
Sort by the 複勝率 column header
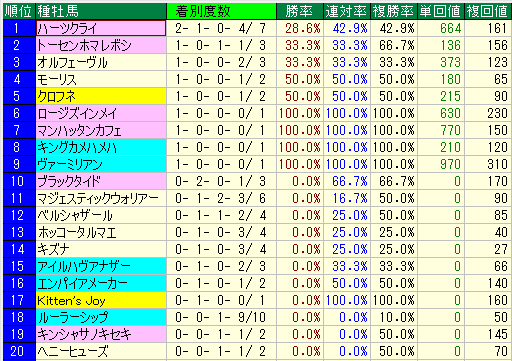(x=394, y=11)
